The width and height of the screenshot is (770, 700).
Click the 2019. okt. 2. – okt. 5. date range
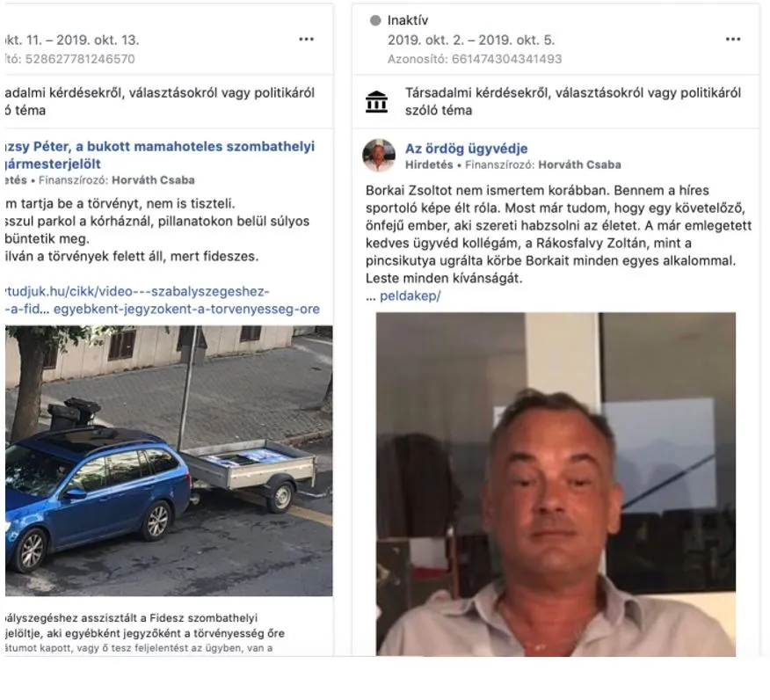[471, 40]
